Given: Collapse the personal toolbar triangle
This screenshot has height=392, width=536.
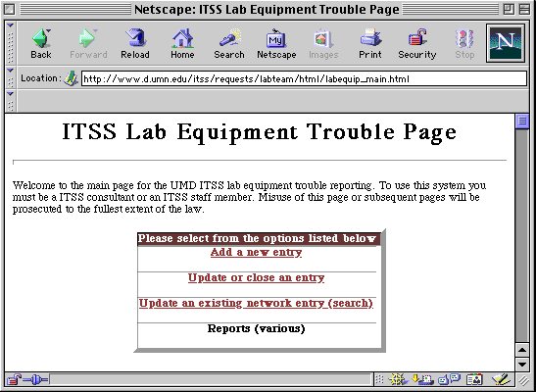Looking at the screenshot, I should coord(10,94).
